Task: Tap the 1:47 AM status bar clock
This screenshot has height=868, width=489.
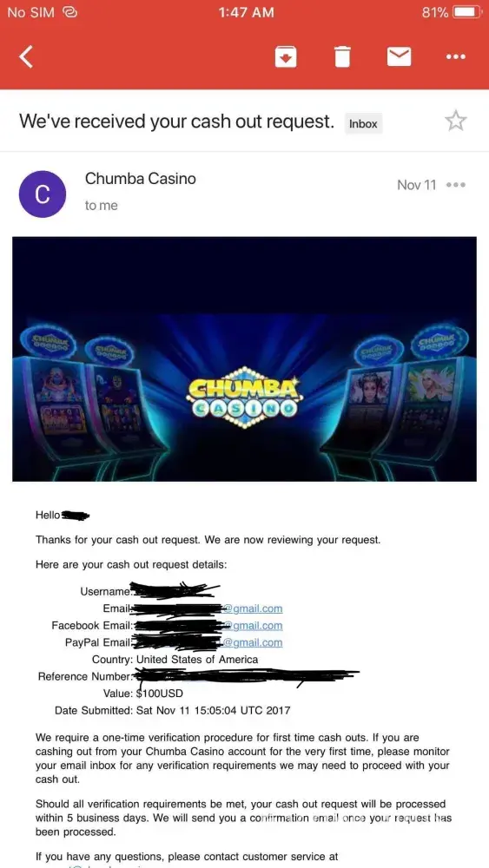Action: pyautogui.click(x=246, y=12)
